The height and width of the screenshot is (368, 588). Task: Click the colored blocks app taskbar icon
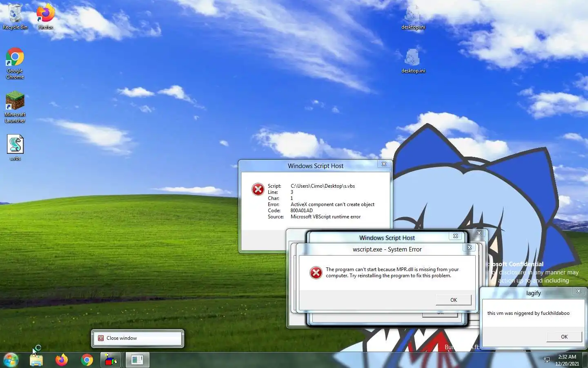111,360
